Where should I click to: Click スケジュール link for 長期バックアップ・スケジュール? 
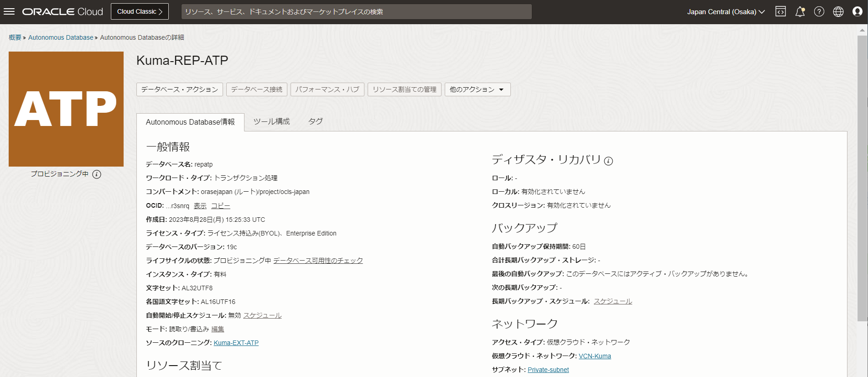coord(613,301)
